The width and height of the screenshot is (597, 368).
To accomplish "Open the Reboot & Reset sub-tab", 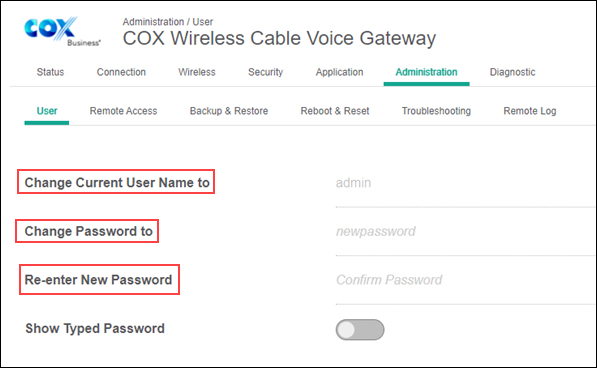I will point(335,111).
